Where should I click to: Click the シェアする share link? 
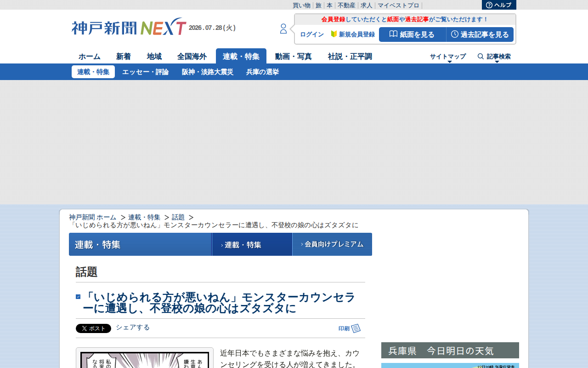coord(133,328)
